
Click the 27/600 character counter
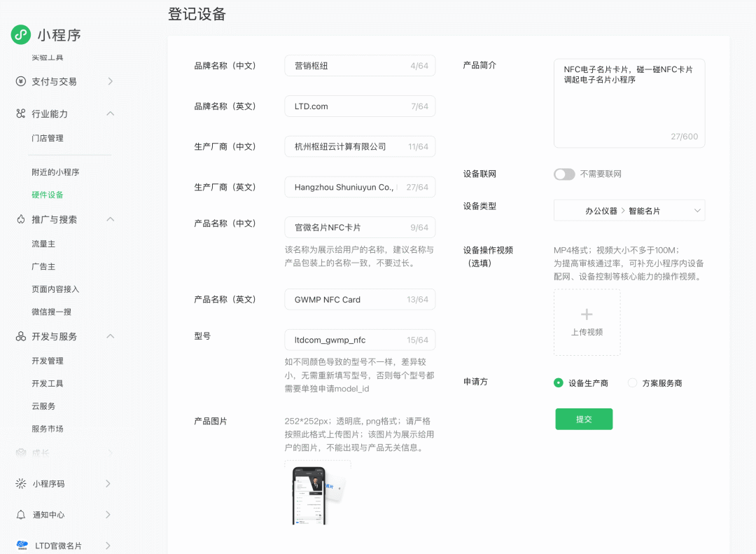[684, 137]
